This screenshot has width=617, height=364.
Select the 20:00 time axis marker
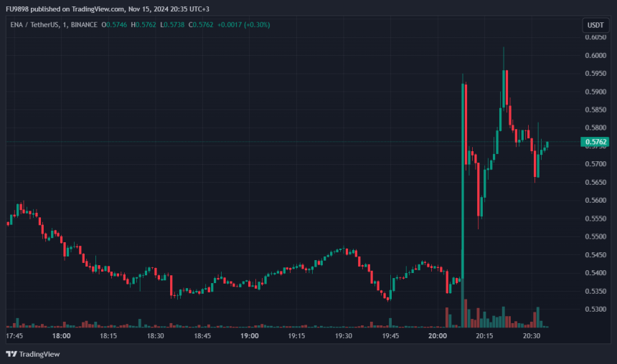(x=438, y=335)
